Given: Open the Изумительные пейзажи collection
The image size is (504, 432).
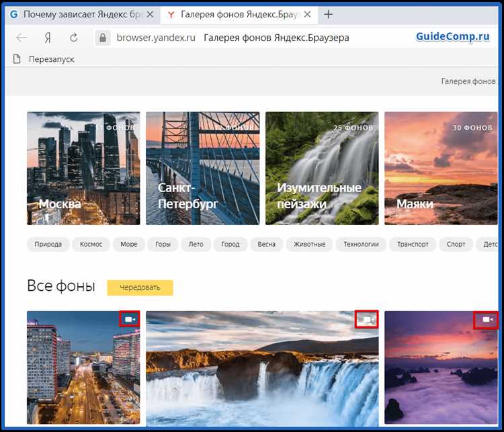Looking at the screenshot, I should (x=321, y=168).
